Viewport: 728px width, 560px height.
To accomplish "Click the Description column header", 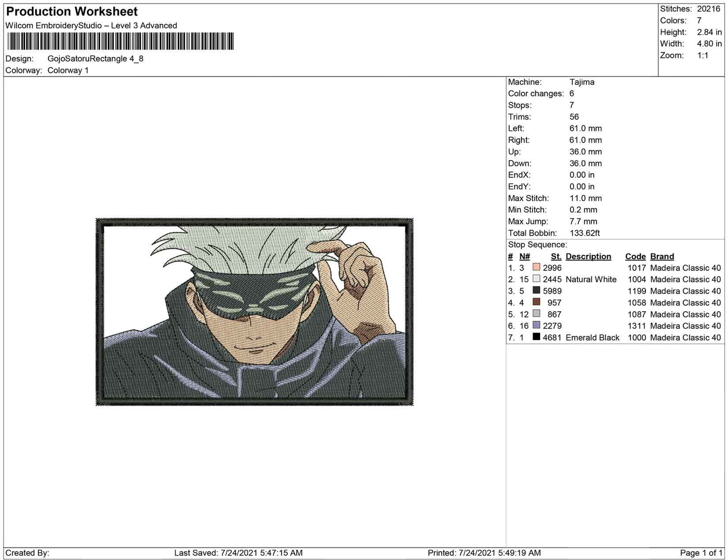I will click(x=588, y=256).
